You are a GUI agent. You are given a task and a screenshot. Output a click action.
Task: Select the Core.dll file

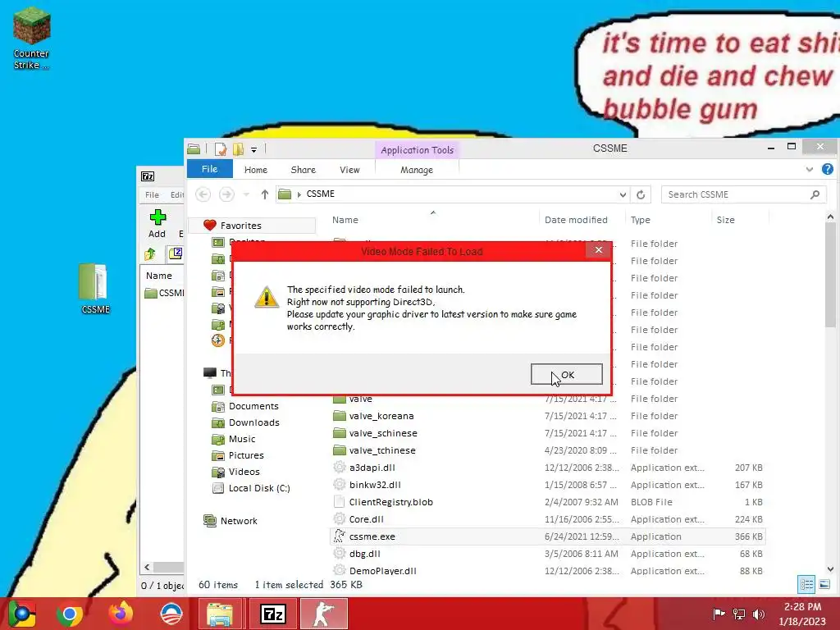click(x=366, y=519)
